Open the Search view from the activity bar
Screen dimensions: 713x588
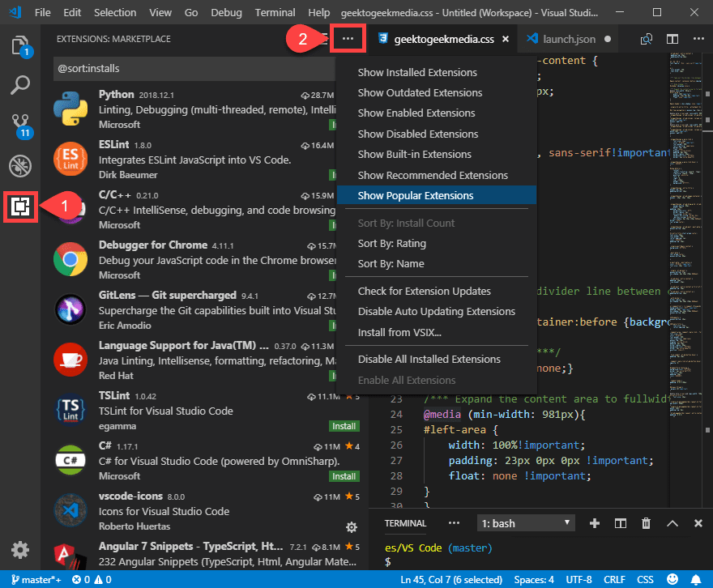click(x=20, y=85)
